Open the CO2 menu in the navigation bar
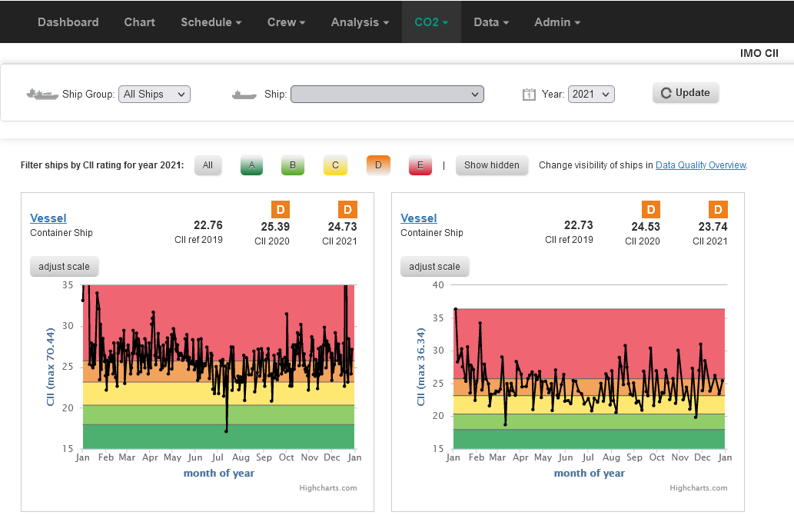Screen dimensions: 794x532 (x=431, y=22)
